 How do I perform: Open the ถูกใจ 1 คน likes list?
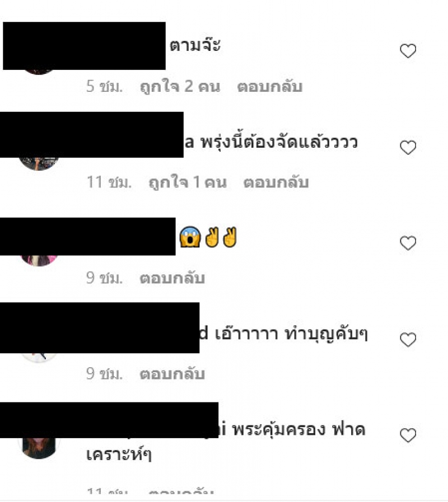tap(188, 182)
